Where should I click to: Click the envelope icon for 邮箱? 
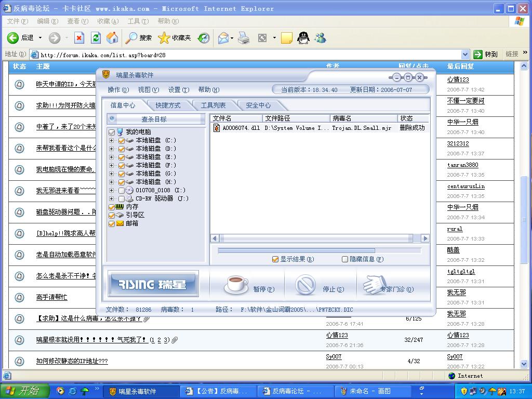pos(119,223)
